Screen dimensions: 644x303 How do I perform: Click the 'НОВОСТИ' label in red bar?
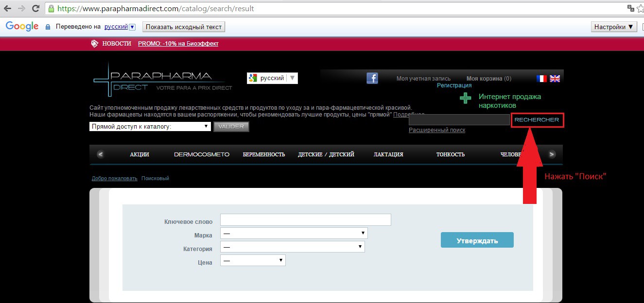(117, 44)
